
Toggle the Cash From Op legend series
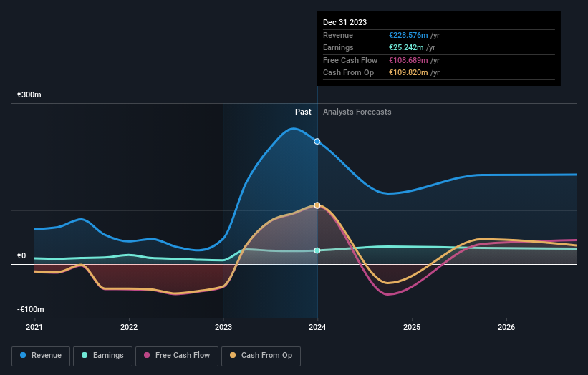[261, 356]
